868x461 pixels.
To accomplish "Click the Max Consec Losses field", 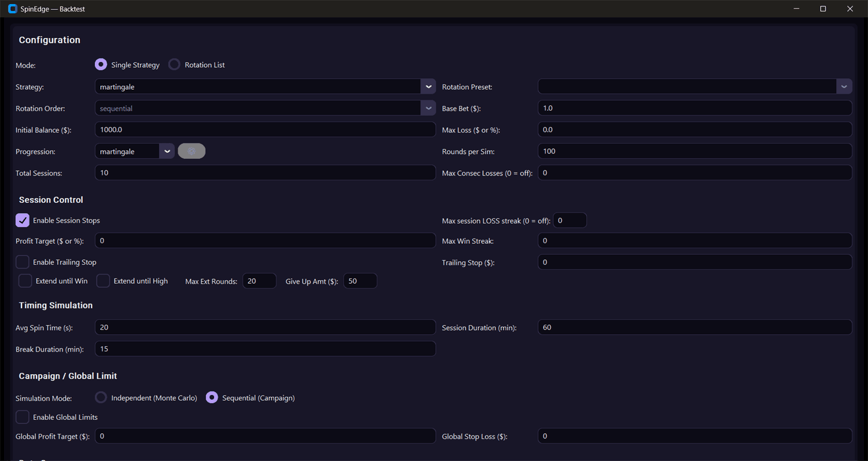I will click(695, 173).
